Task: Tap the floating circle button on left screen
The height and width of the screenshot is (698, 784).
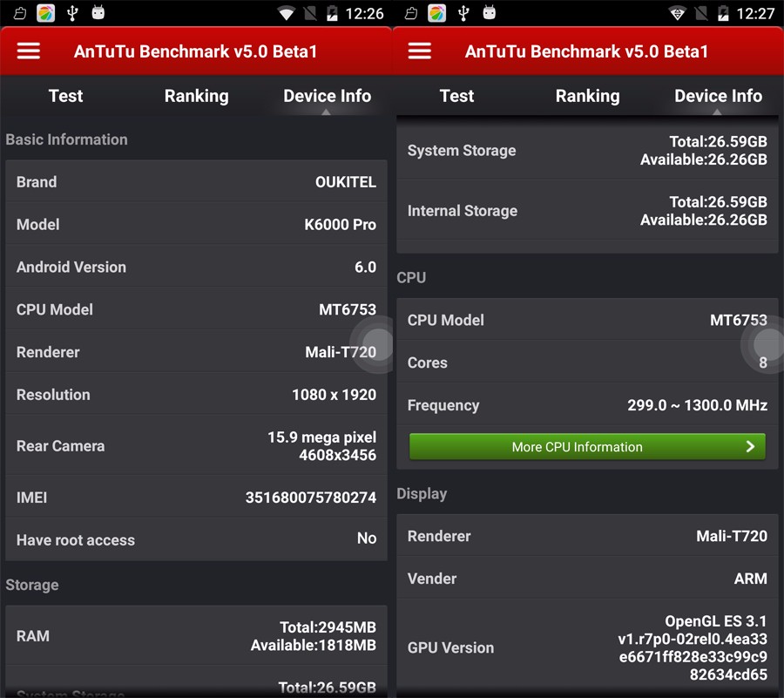Action: [375, 343]
